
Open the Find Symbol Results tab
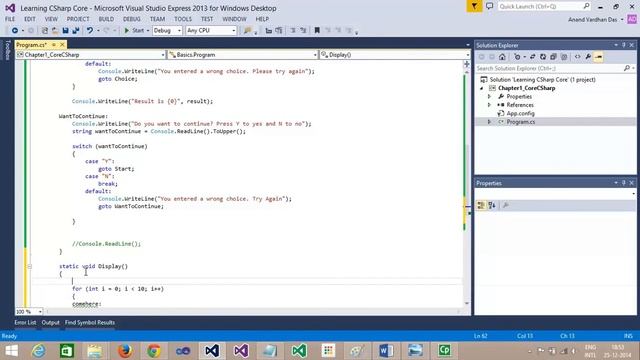tap(89, 322)
